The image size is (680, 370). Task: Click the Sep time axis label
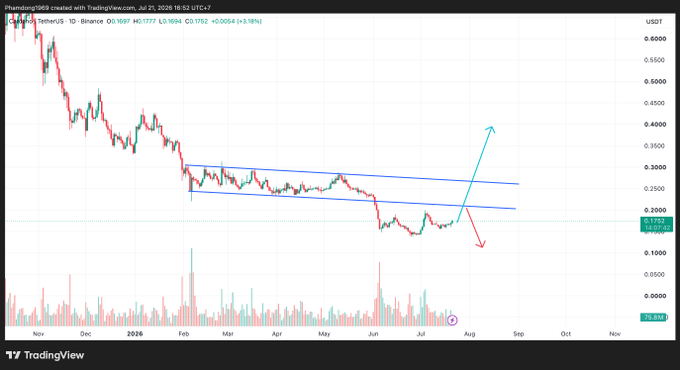click(519, 334)
